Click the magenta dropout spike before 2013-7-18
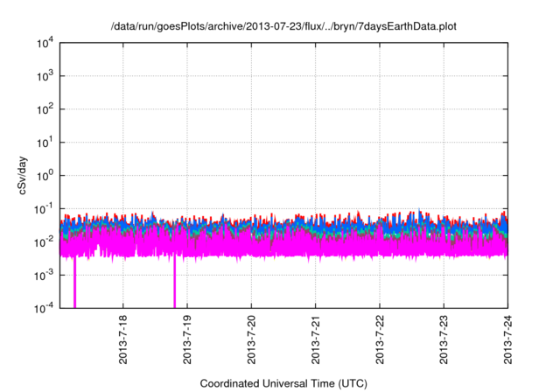Viewport: 560px width, 392px height. pyautogui.click(x=74, y=282)
